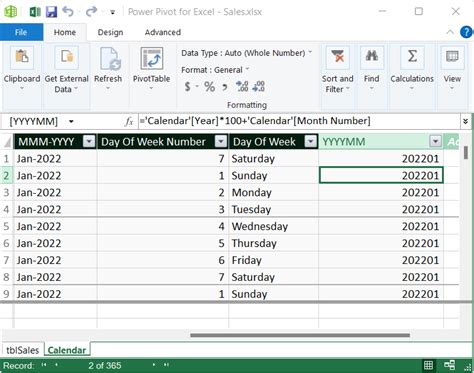Click the fx insert function icon

click(x=129, y=122)
